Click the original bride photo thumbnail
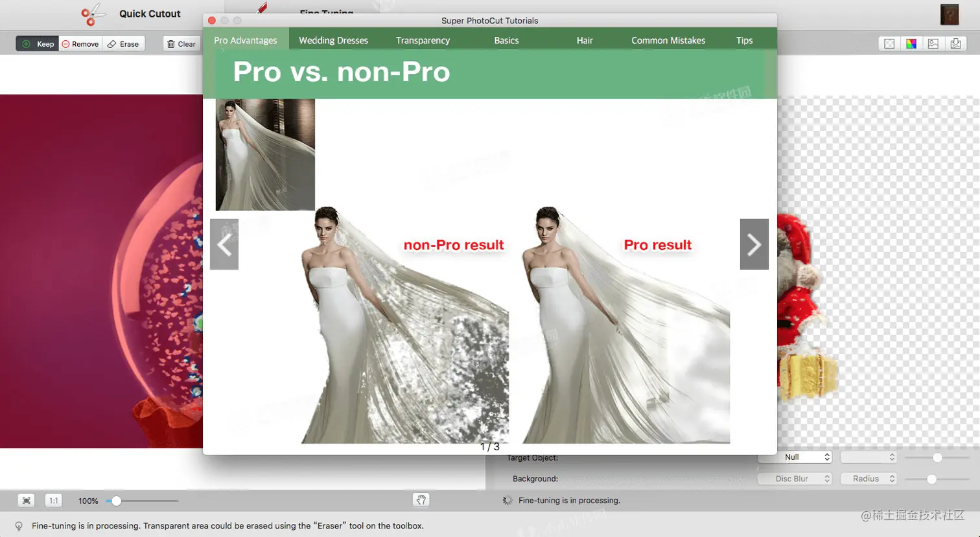This screenshot has width=980, height=537. [x=265, y=155]
